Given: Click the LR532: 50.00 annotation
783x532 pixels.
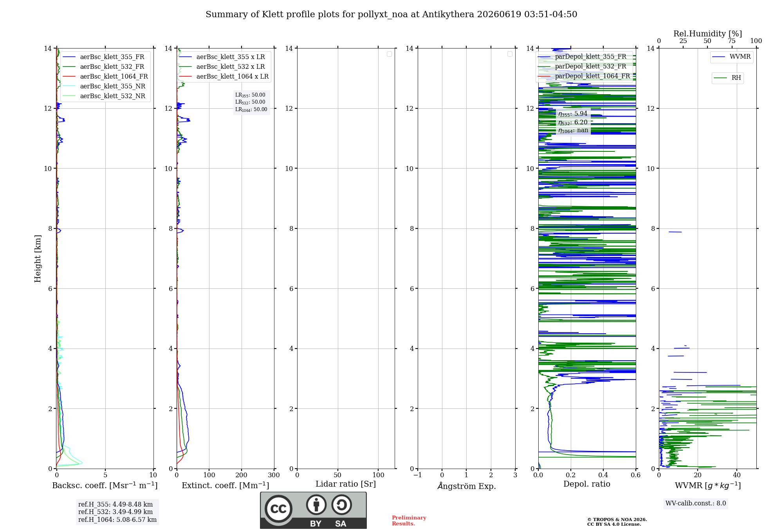Looking at the screenshot, I should (x=250, y=102).
